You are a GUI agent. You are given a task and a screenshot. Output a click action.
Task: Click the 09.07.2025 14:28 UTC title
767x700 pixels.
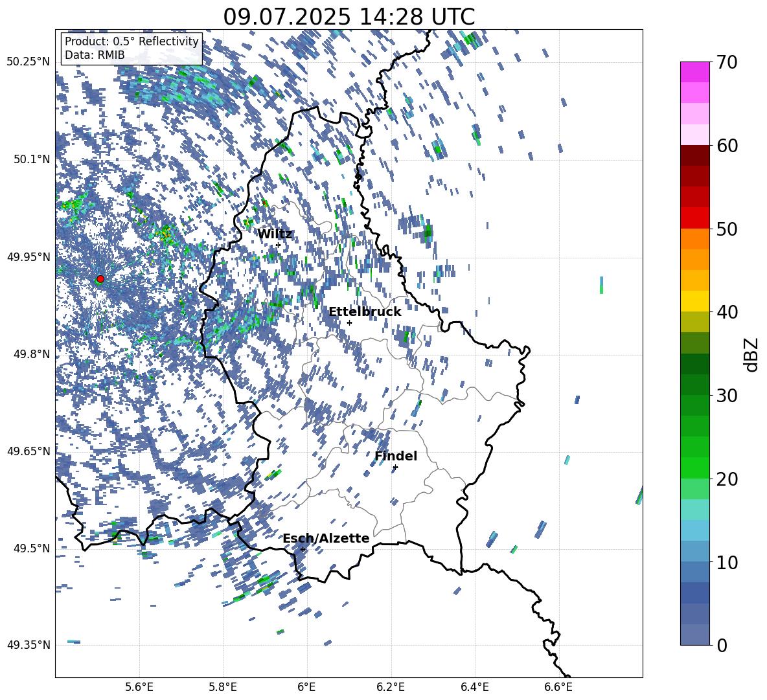coord(349,17)
